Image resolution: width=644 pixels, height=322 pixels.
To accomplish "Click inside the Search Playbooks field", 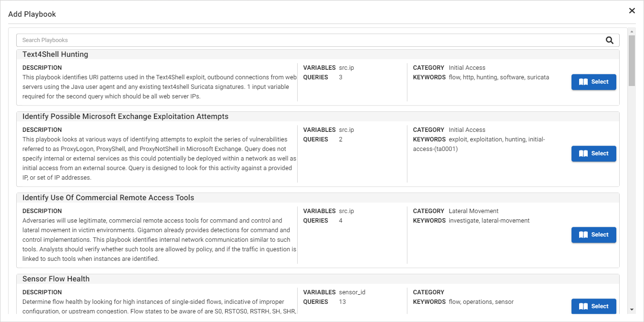I will [x=191, y=40].
